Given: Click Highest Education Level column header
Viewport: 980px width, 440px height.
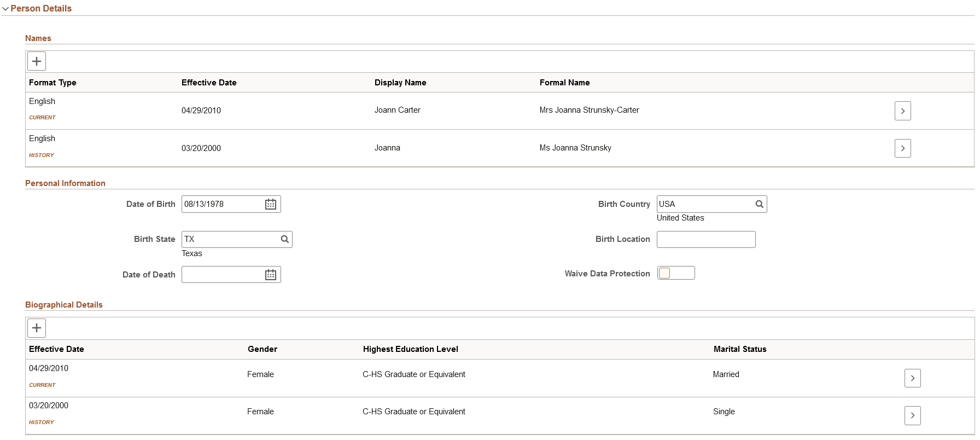Looking at the screenshot, I should click(x=411, y=349).
